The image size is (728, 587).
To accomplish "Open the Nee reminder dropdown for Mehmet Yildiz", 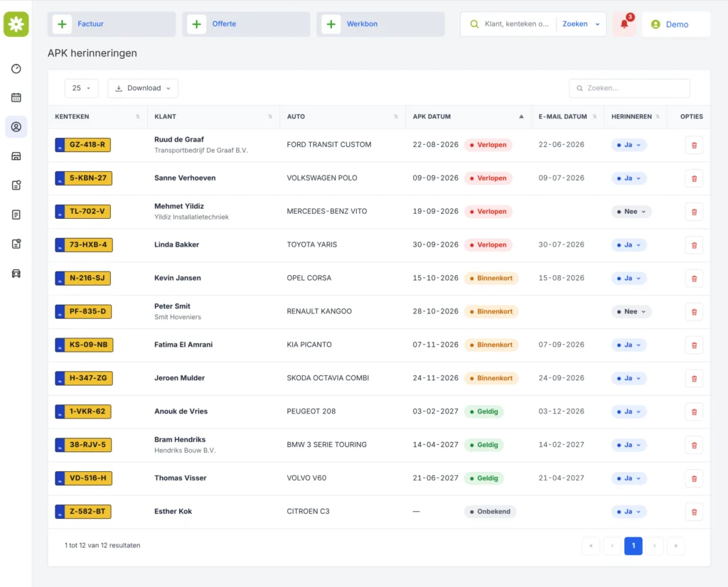I will tap(631, 212).
